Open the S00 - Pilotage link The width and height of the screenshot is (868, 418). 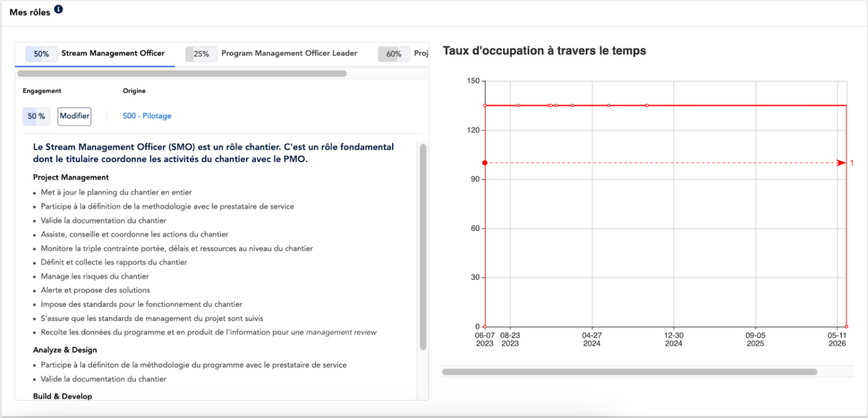pyautogui.click(x=146, y=115)
